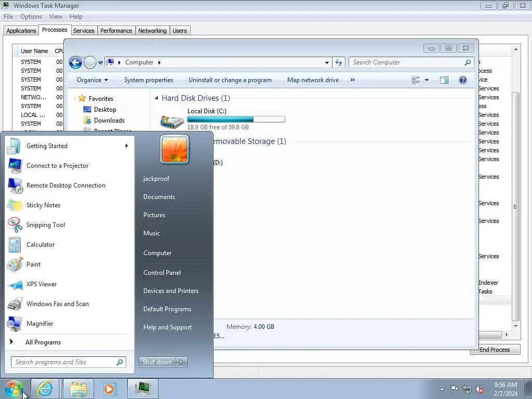Click Uninstall or change a program
The height and width of the screenshot is (399, 532).
tap(230, 80)
